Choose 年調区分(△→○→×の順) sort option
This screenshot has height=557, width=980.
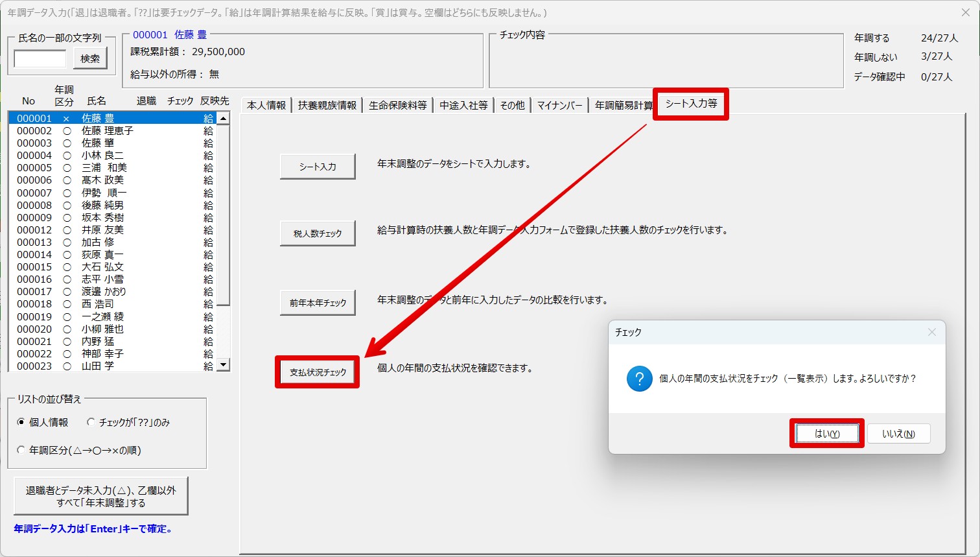[21, 450]
